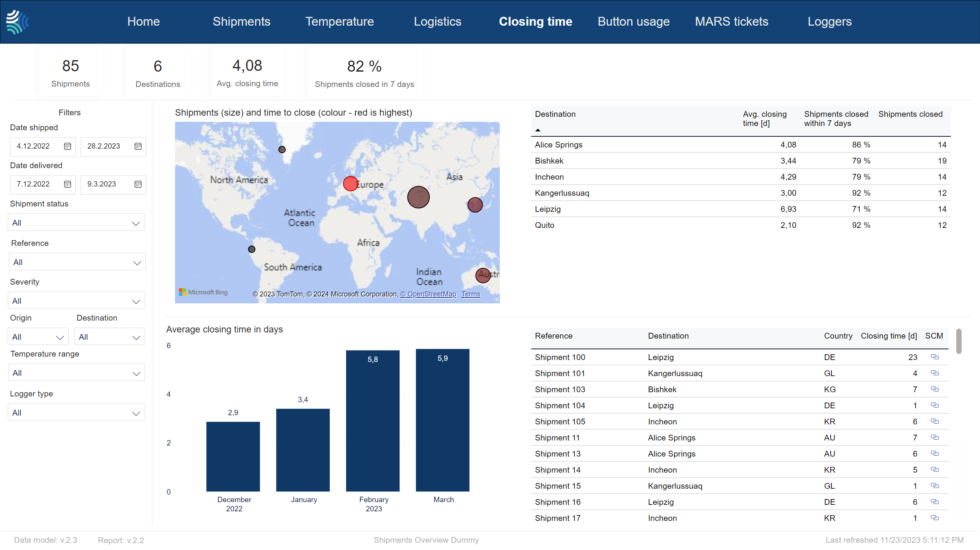Select the Closing time tab

[x=536, y=21]
